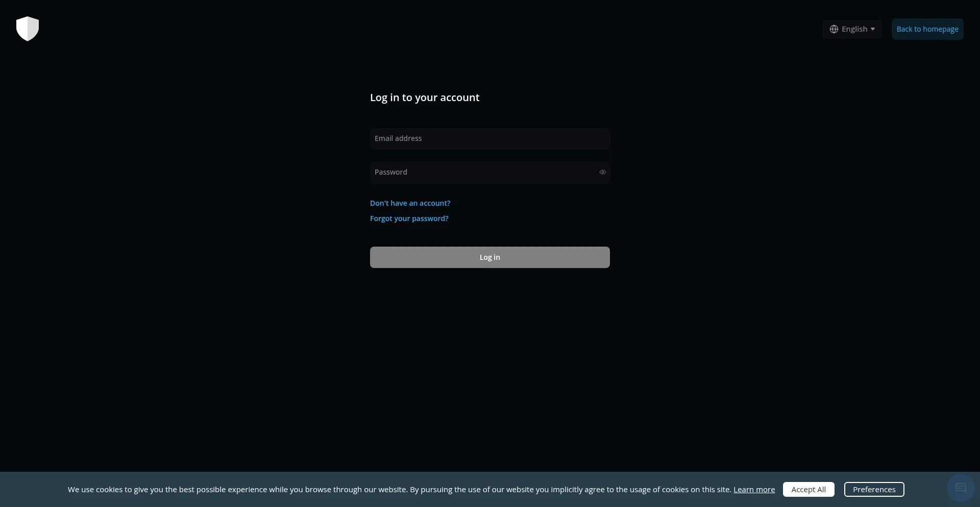The height and width of the screenshot is (507, 980).
Task: Open the "Forgot your password?" link
Action: coord(409,219)
